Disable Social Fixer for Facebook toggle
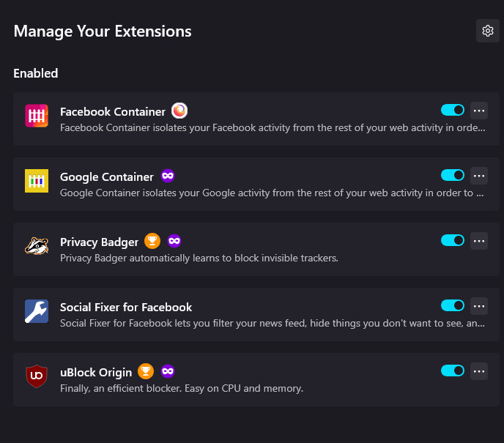Screen dimensions: 504x443 [453, 305]
